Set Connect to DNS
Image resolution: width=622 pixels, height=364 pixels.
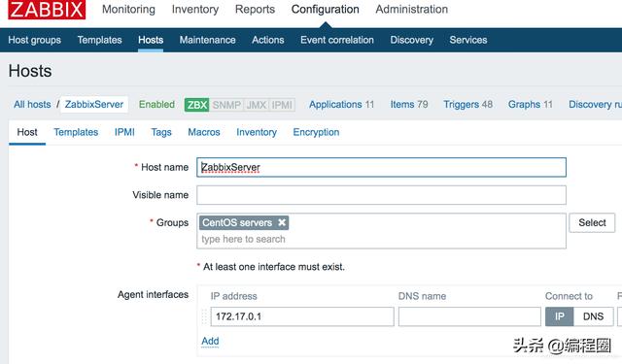click(594, 316)
